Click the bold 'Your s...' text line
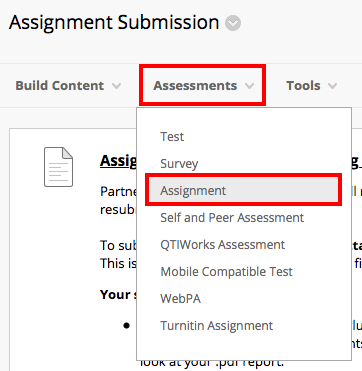 pos(118,295)
